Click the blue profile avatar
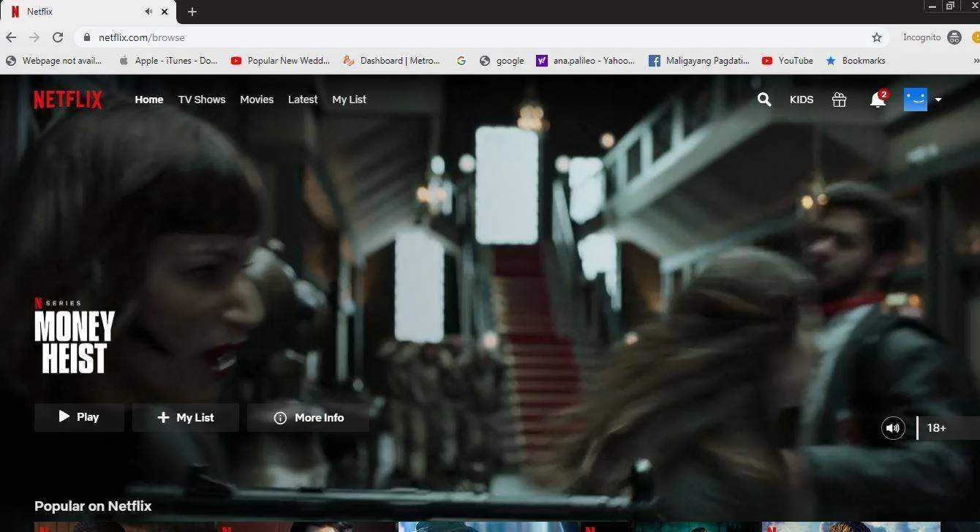Viewport: 980px width, 532px height. pyautogui.click(x=916, y=100)
